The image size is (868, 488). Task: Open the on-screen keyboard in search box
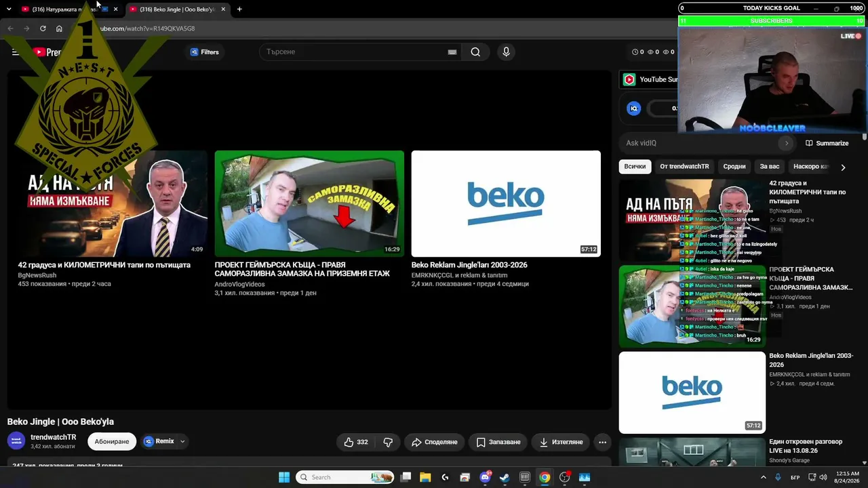452,52
